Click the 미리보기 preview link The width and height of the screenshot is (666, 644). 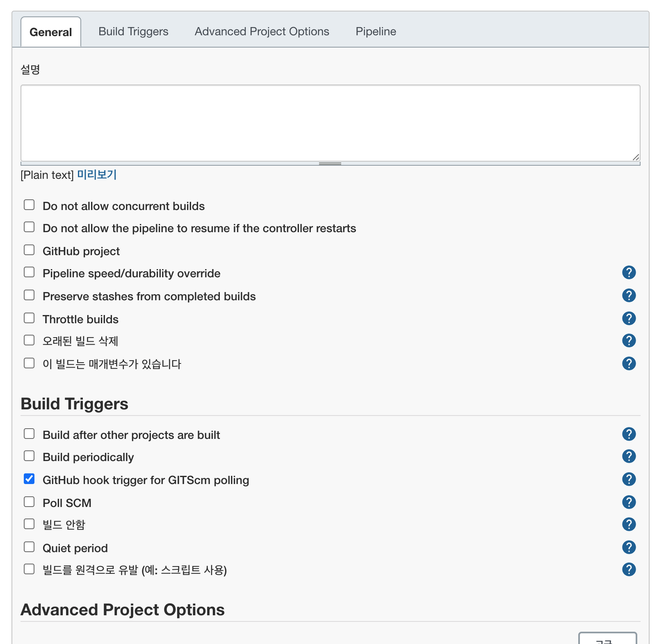point(97,175)
